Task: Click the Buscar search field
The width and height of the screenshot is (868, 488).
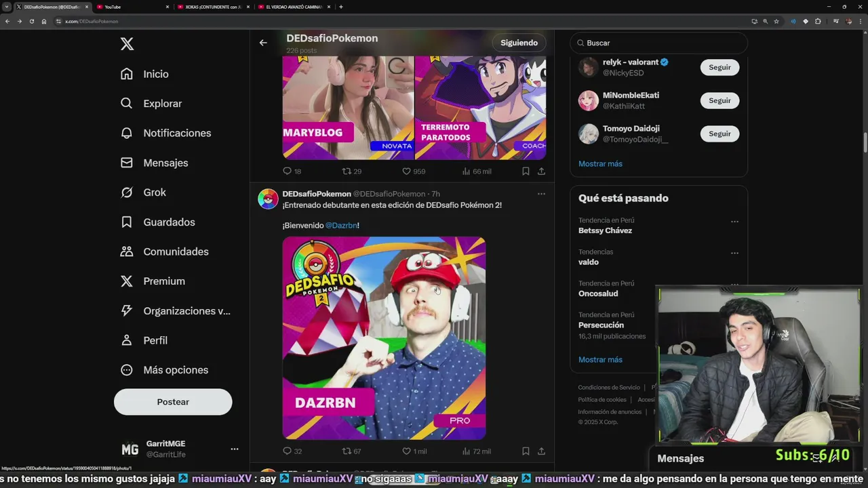Action: click(658, 43)
